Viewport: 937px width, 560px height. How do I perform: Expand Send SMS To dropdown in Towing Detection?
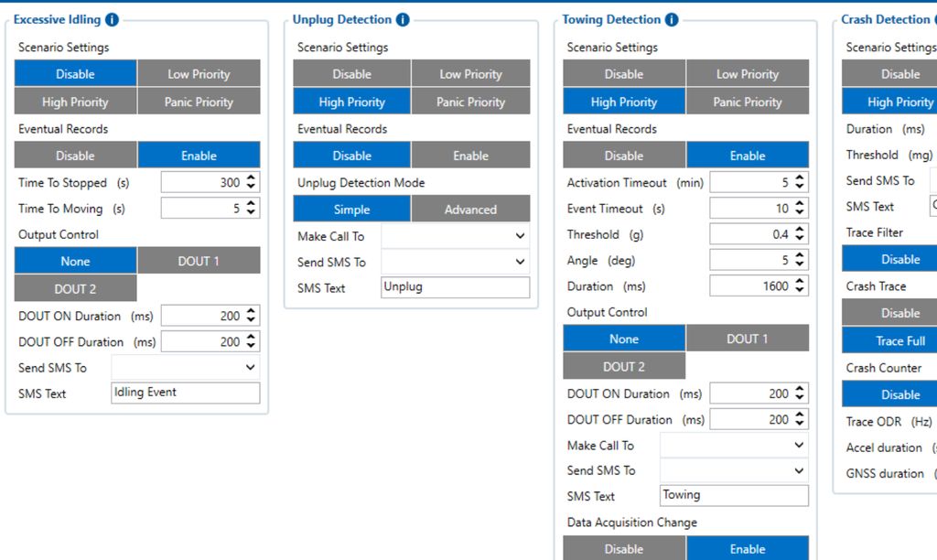[x=734, y=470]
